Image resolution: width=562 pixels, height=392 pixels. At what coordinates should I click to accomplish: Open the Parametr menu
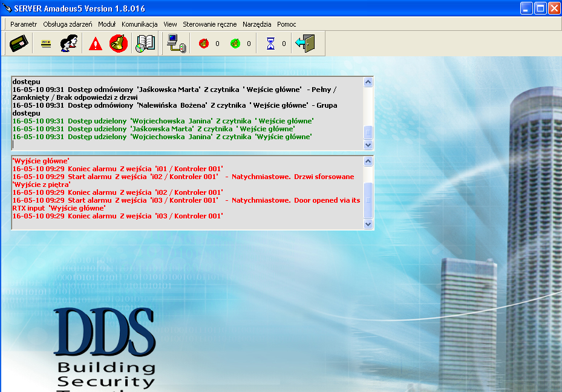(24, 24)
